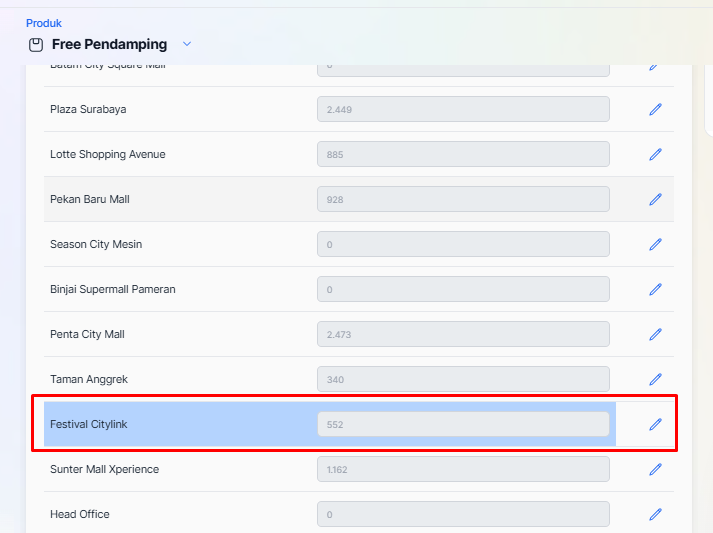Click the product box icon near Free Pendamping
713x533 pixels.
click(36, 45)
